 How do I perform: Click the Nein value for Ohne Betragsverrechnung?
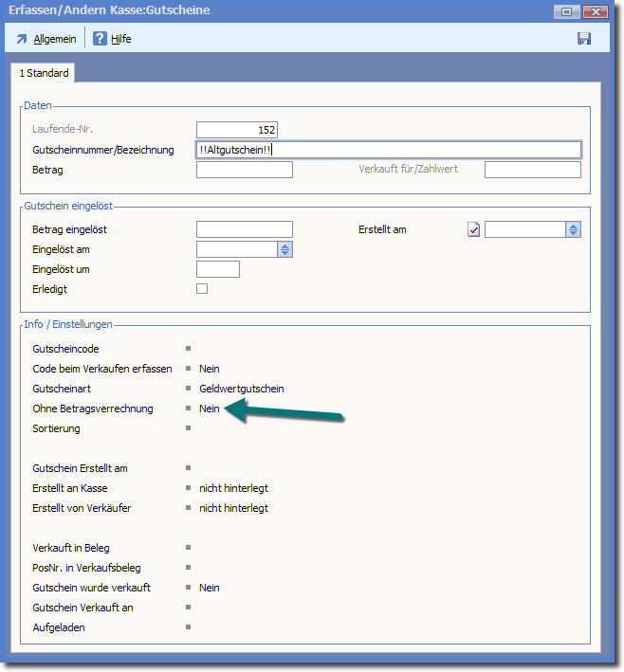pos(209,409)
